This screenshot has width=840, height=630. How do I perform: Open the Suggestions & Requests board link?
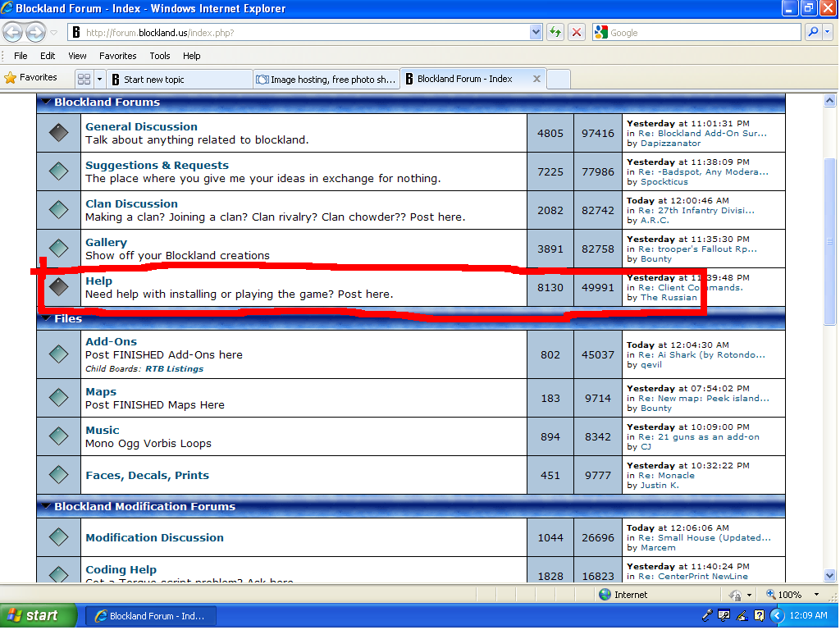pos(157,165)
